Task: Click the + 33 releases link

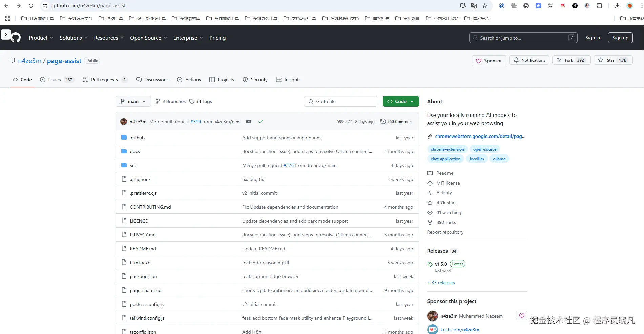Action: (441, 283)
